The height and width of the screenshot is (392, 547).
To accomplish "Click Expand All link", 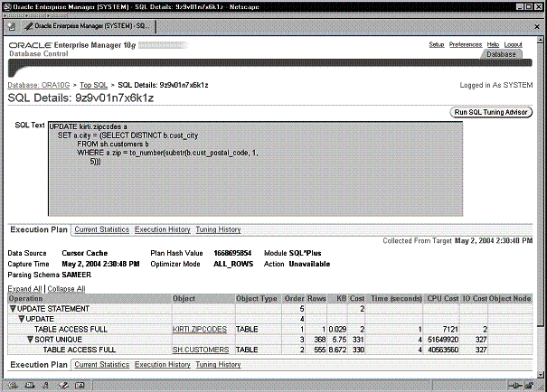I will pos(24,289).
